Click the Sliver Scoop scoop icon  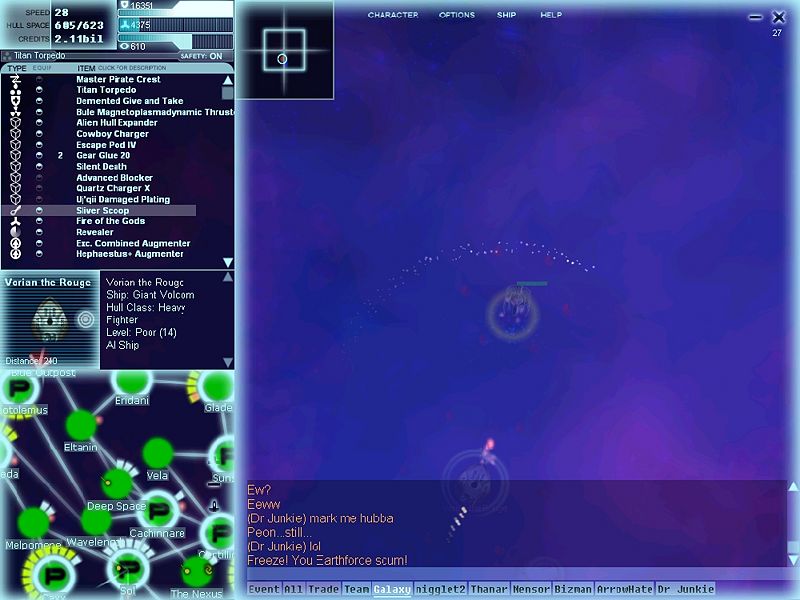pyautogui.click(x=15, y=211)
